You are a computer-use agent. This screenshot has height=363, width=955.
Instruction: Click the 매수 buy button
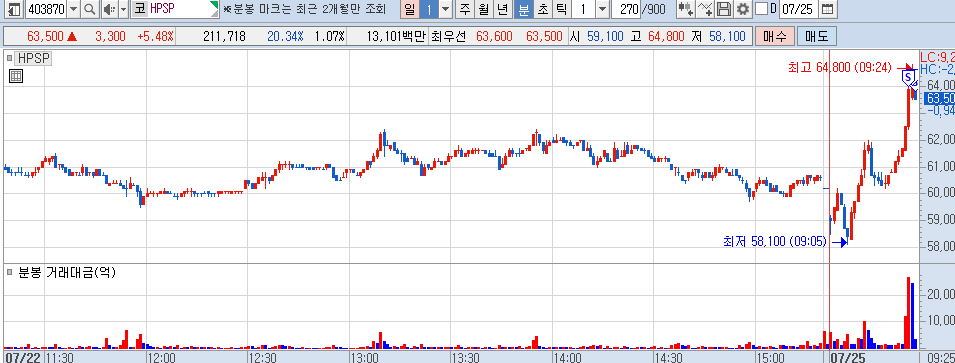774,37
